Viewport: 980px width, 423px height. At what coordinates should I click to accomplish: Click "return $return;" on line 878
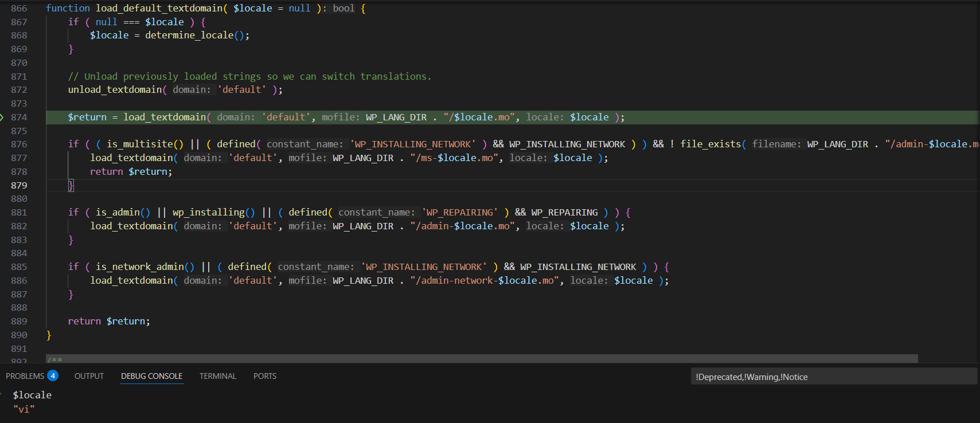pos(131,171)
